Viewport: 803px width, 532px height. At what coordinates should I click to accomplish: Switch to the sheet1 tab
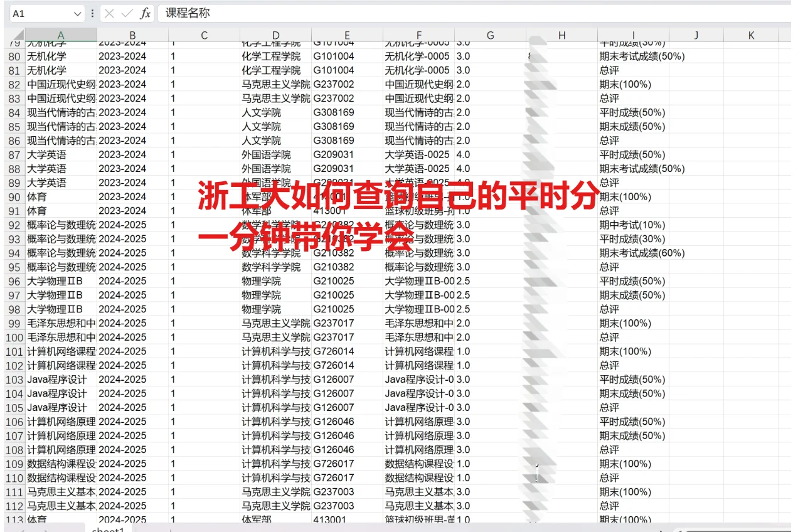tap(108, 529)
